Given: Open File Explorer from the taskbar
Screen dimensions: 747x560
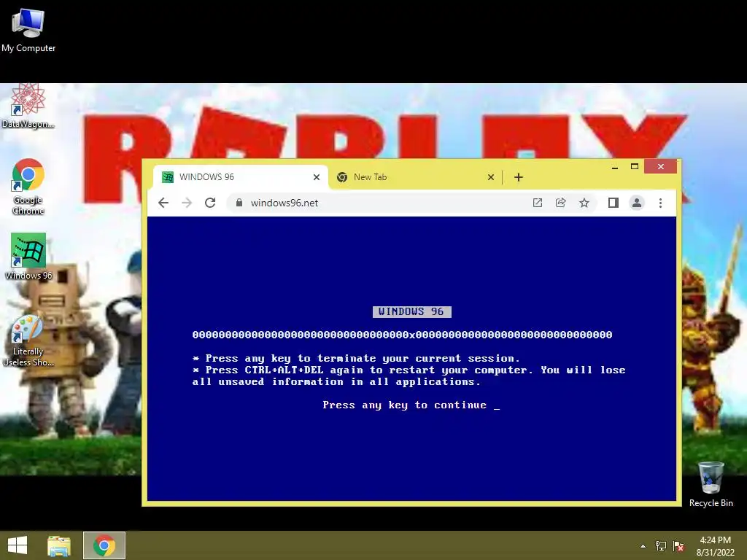Looking at the screenshot, I should click(x=59, y=545).
